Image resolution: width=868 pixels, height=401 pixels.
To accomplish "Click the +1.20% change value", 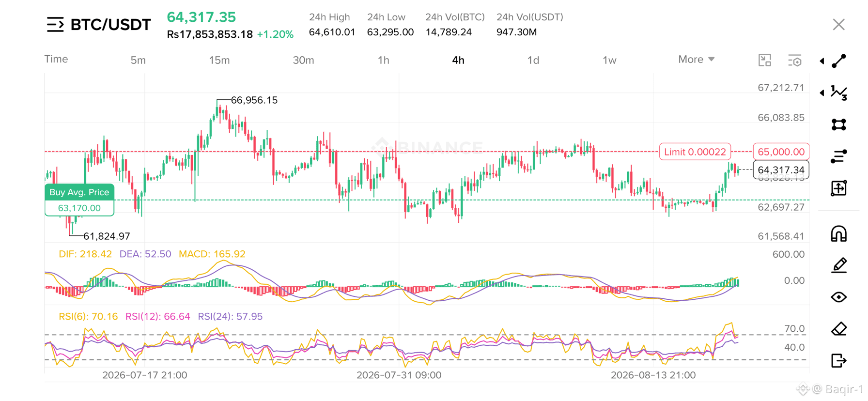I will click(275, 34).
